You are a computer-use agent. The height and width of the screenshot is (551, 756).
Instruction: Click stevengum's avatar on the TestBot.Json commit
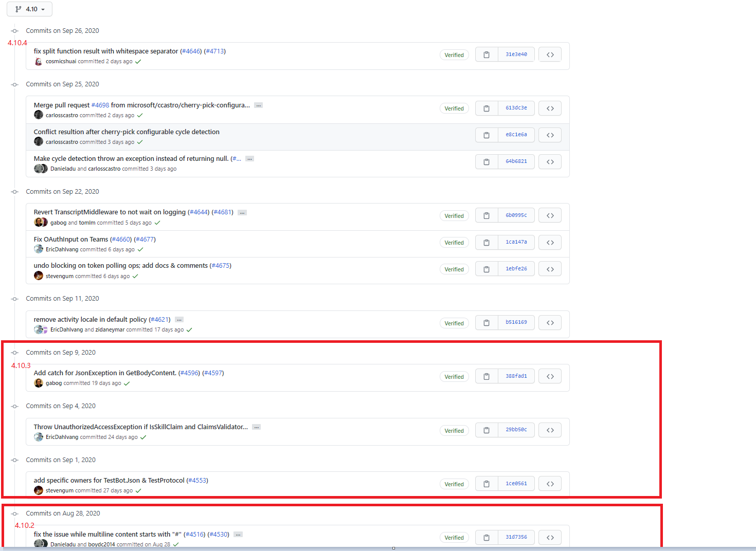(38, 490)
